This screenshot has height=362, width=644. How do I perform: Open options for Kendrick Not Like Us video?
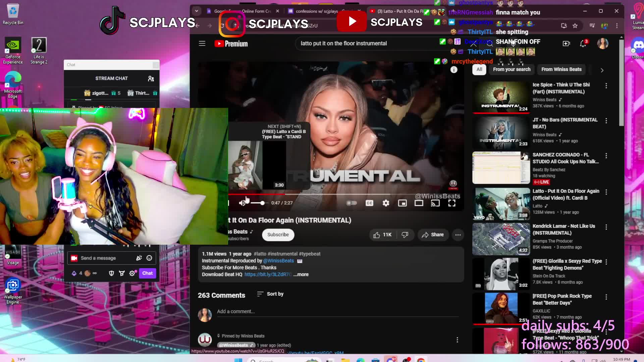[x=606, y=227]
